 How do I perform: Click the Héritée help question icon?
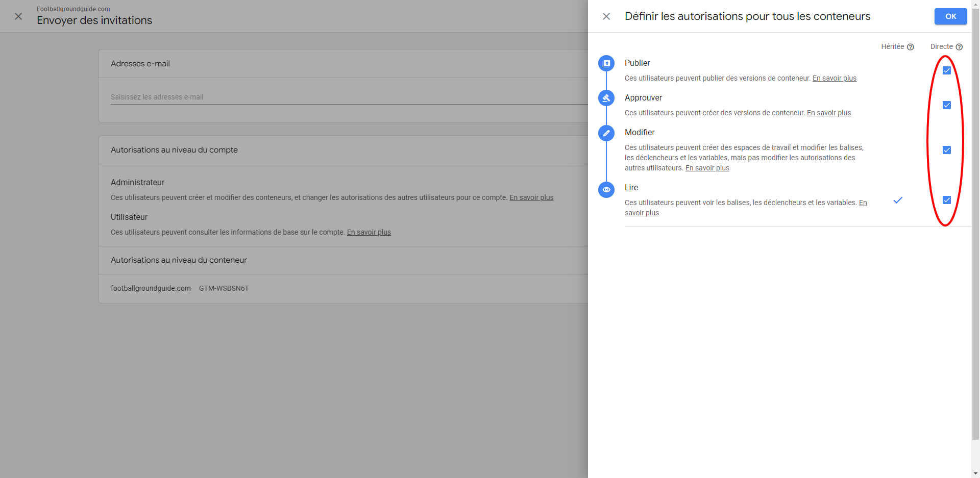pos(910,47)
